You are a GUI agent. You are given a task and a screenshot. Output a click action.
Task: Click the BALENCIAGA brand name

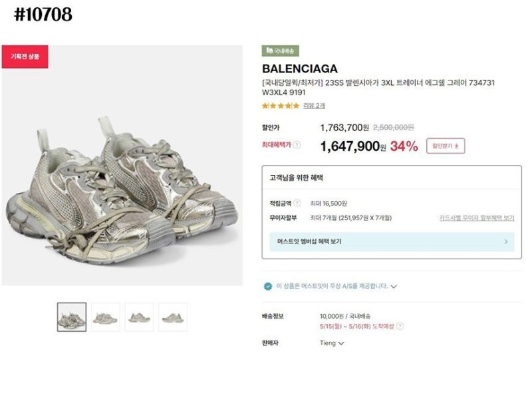pos(300,68)
